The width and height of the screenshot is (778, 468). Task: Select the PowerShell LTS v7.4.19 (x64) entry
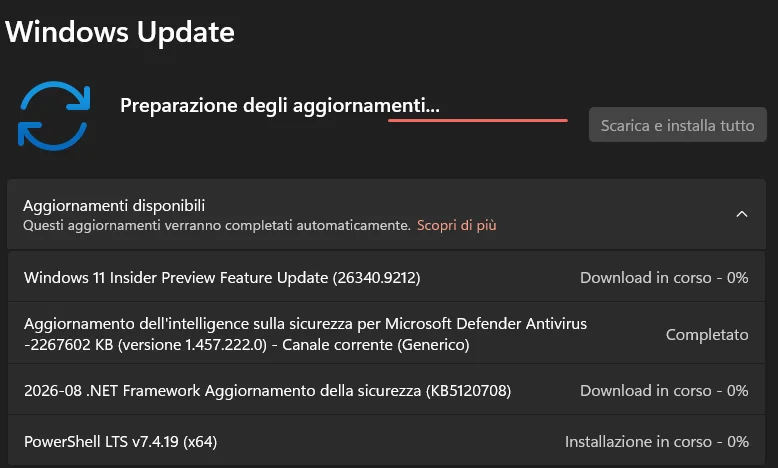387,441
